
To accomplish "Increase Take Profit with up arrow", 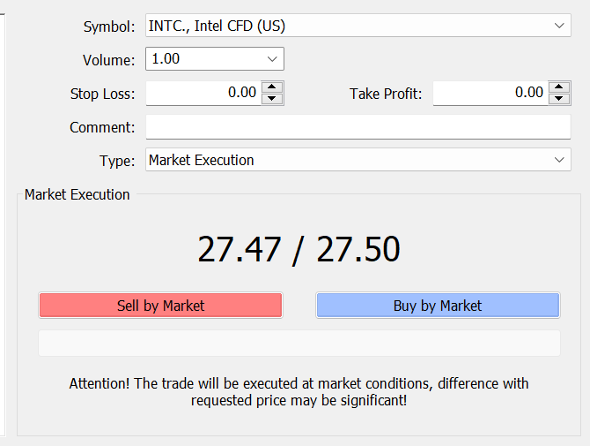I will [559, 87].
